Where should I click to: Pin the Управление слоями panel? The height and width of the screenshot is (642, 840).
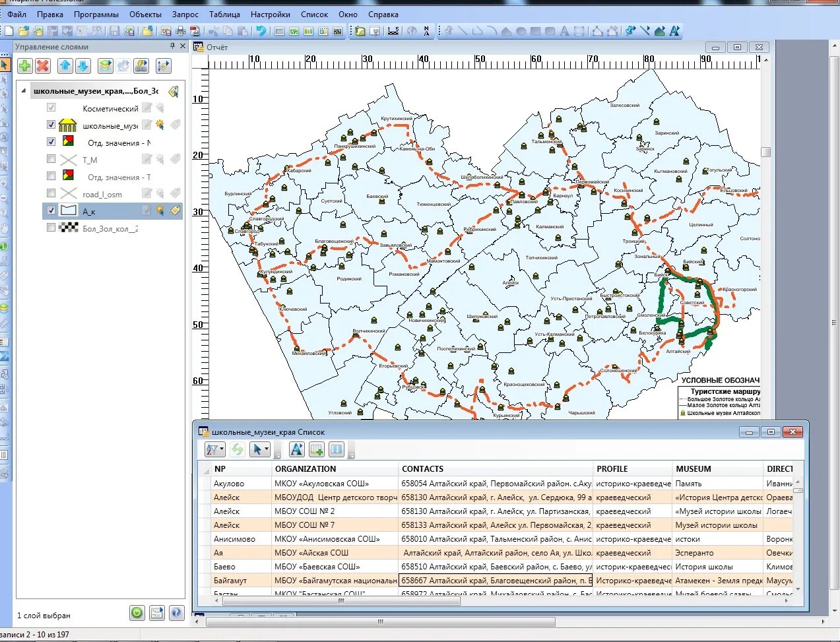(x=172, y=46)
